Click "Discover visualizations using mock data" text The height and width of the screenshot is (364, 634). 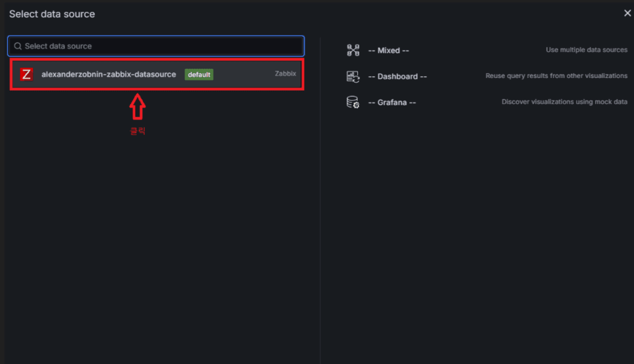[564, 102]
